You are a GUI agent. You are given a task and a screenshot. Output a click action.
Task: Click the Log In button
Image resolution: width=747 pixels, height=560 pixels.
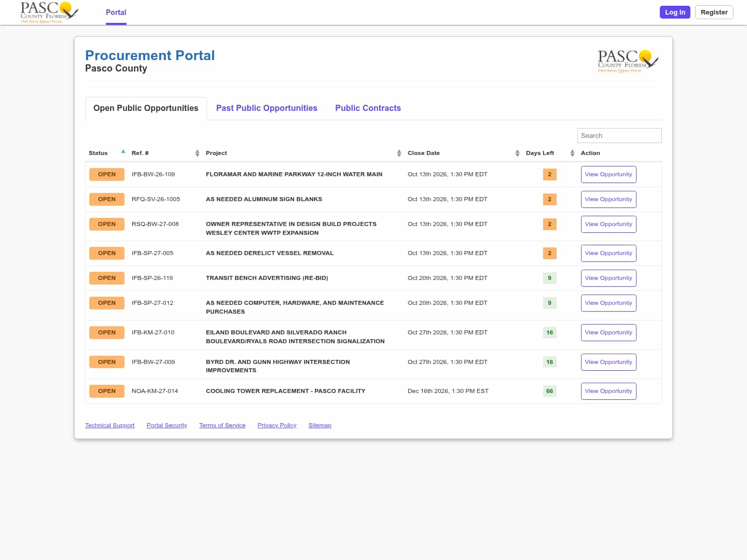[x=675, y=12]
